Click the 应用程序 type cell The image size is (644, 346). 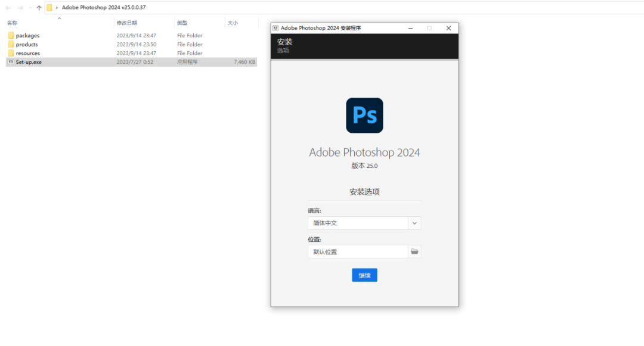point(187,62)
